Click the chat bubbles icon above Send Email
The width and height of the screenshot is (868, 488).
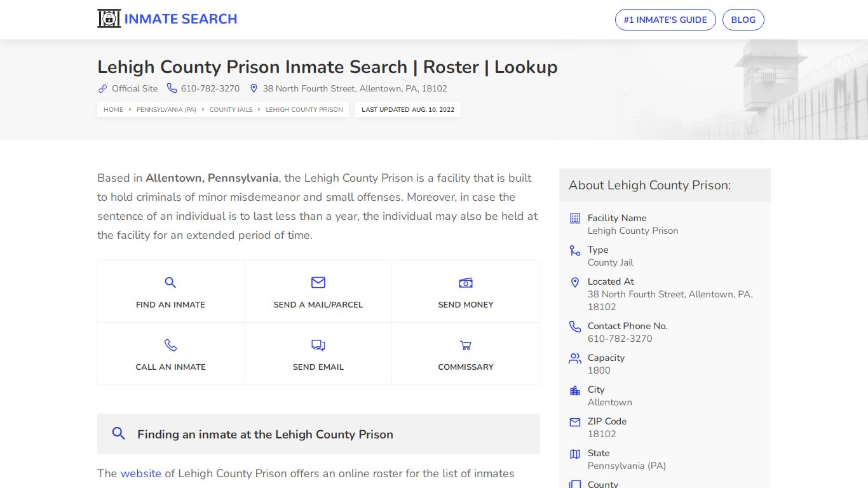(318, 345)
